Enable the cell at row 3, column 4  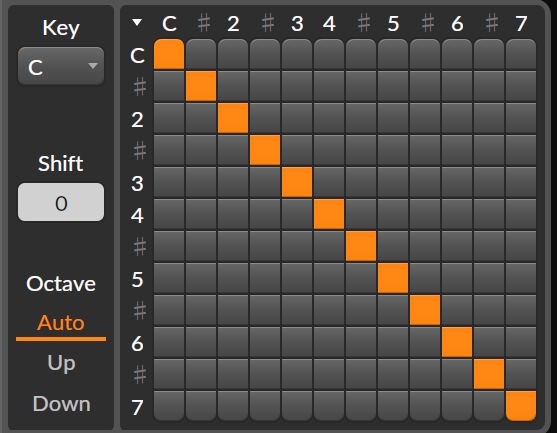coord(329,182)
